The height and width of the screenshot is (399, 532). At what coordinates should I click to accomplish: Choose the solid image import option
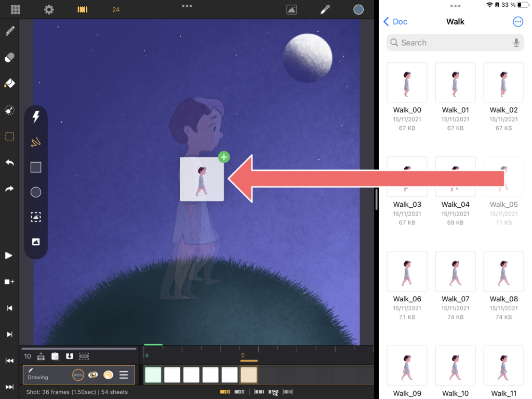point(36,242)
